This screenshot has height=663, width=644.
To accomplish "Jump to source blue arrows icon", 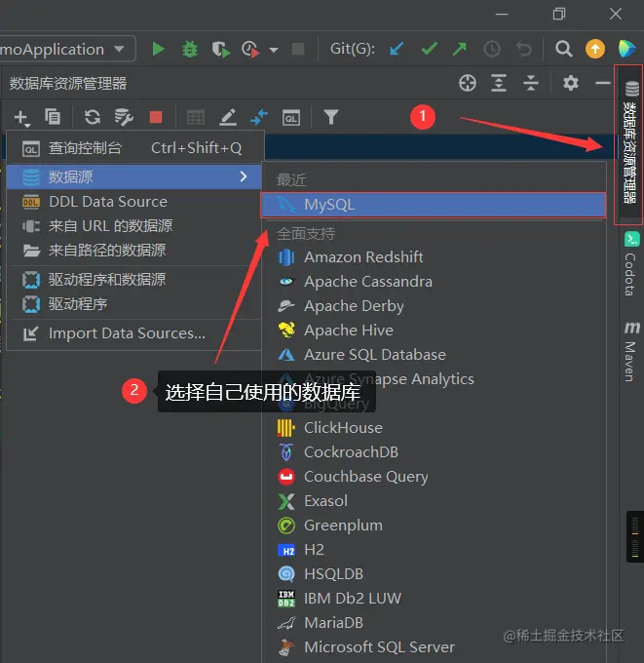I will (259, 117).
